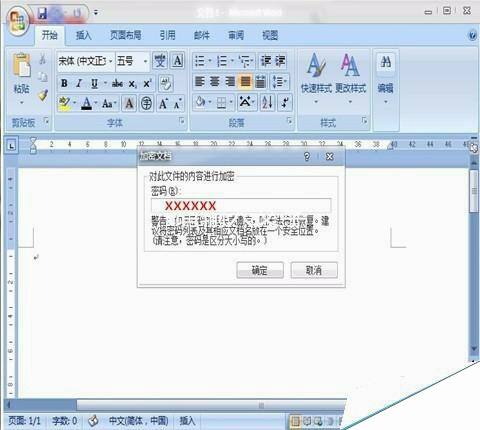This screenshot has width=480, height=430.
Task: Align text right
Action: [x=230, y=81]
